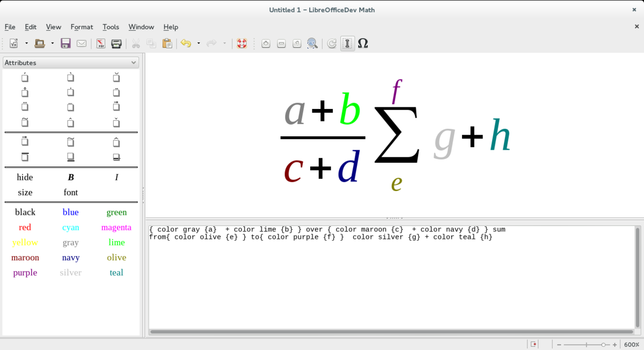Click the Zoom In toolbar icon
The width and height of the screenshot is (644, 350).
click(x=266, y=43)
